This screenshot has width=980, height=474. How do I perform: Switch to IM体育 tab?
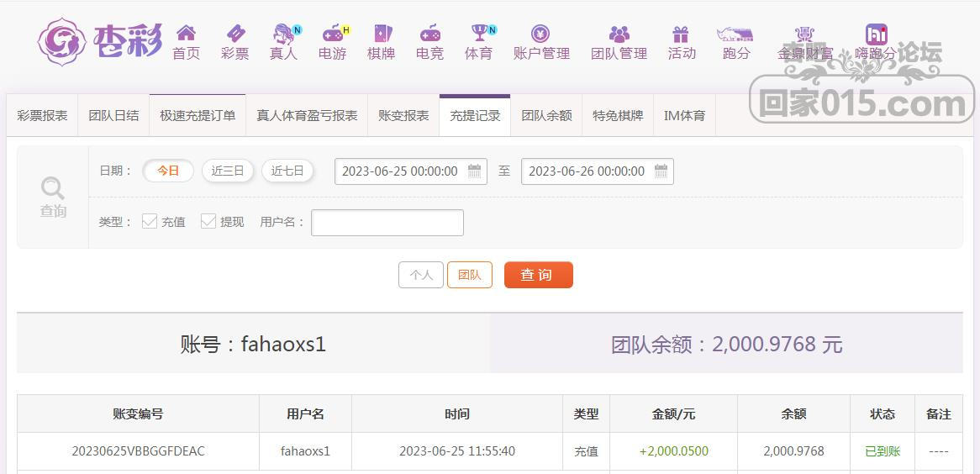click(x=684, y=116)
